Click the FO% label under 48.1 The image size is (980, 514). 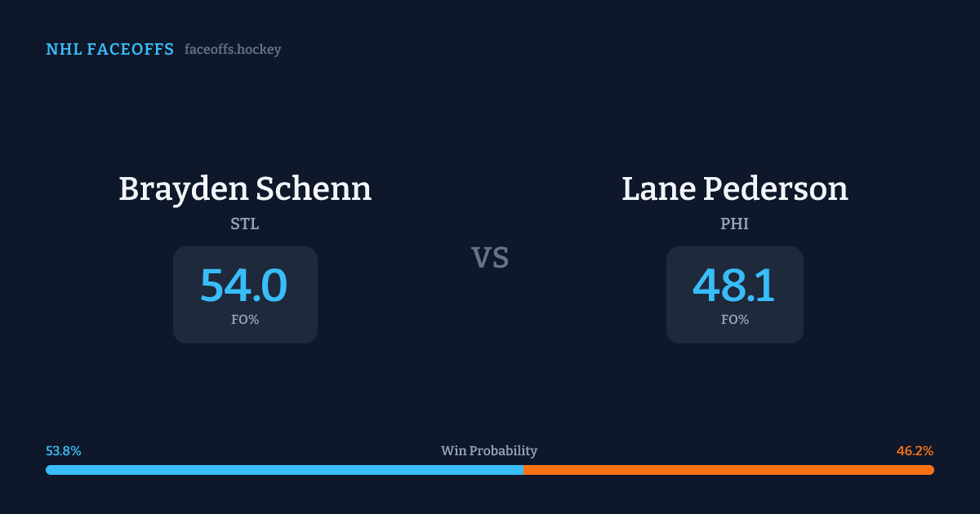point(735,320)
